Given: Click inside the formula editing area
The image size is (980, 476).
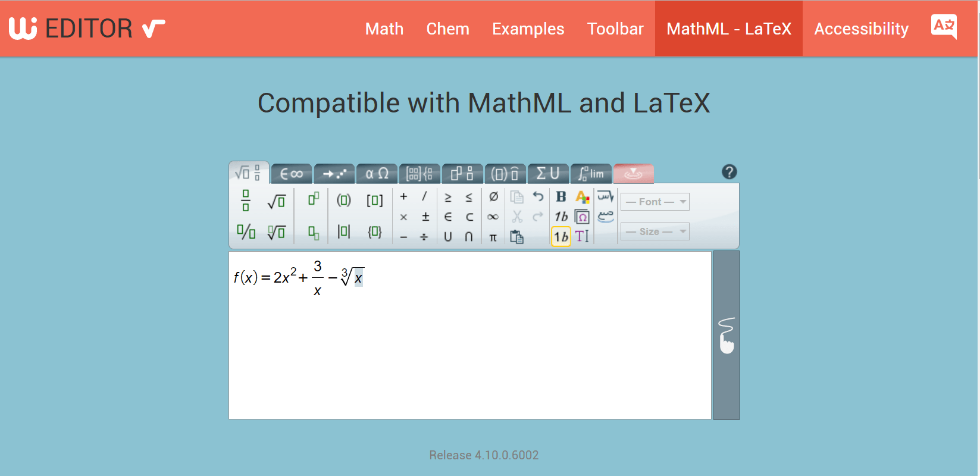Looking at the screenshot, I should [x=470, y=335].
